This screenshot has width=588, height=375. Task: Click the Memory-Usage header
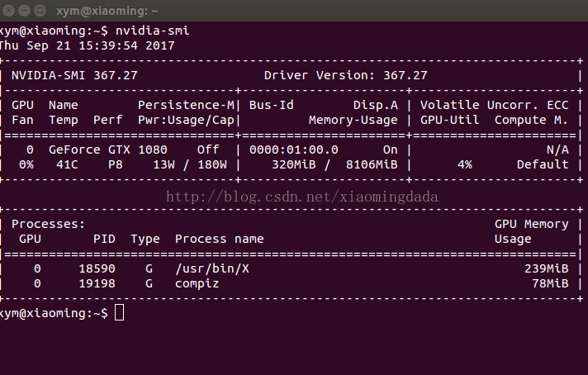(353, 121)
